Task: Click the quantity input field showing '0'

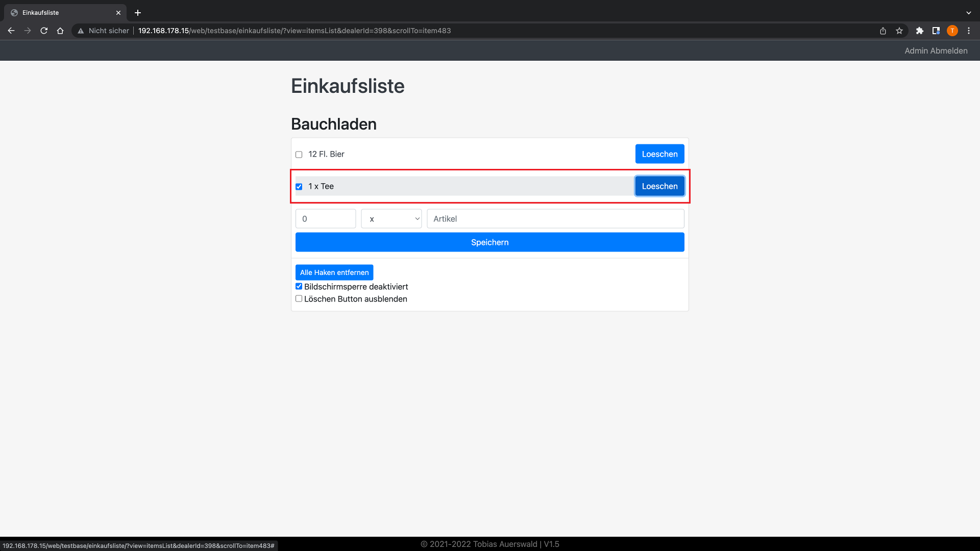Action: pos(325,218)
